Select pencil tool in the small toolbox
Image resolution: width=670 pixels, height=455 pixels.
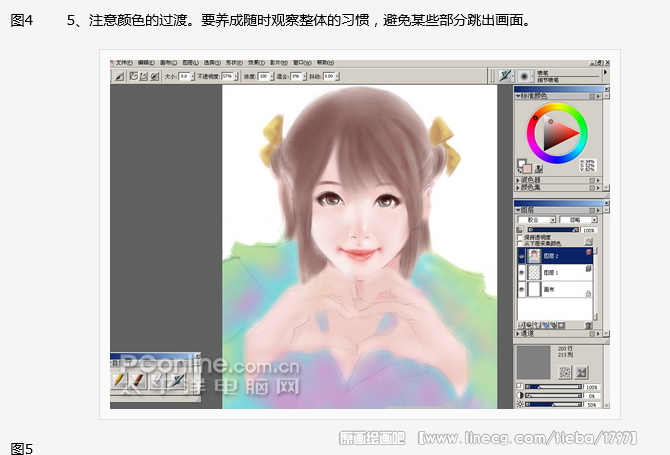119,380
